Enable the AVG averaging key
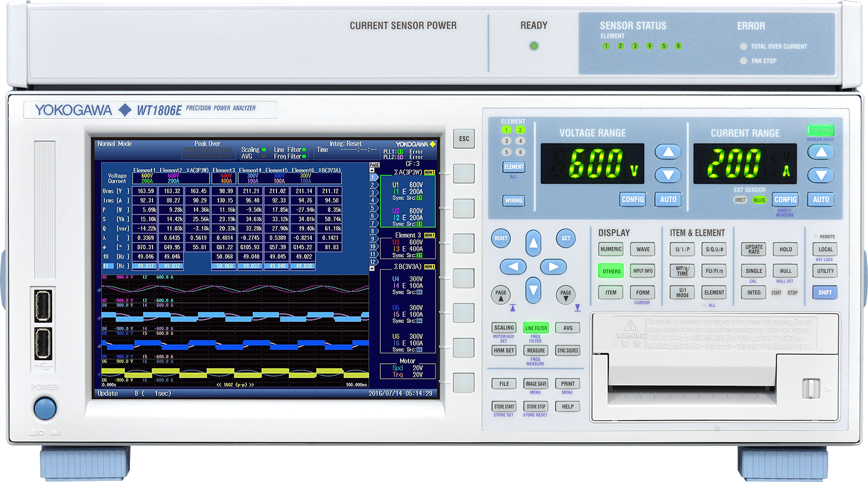Screen dimensions: 868x482 pyautogui.click(x=568, y=328)
